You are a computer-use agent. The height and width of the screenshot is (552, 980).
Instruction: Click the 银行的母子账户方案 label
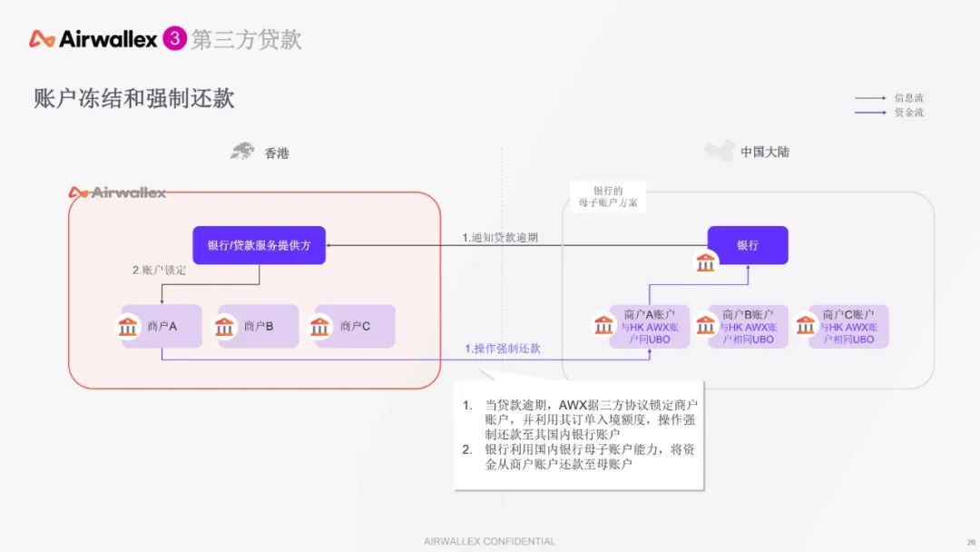607,197
